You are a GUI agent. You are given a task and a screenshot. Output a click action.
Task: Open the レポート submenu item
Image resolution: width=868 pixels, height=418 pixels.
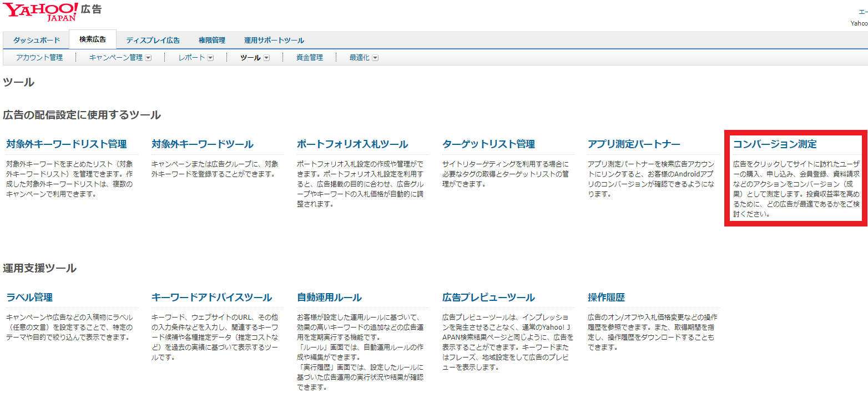pyautogui.click(x=192, y=58)
